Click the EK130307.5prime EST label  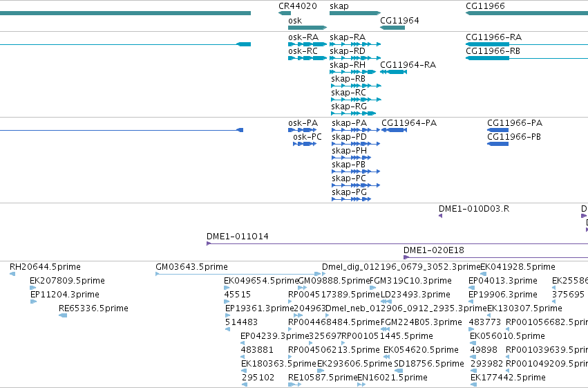tap(524, 309)
